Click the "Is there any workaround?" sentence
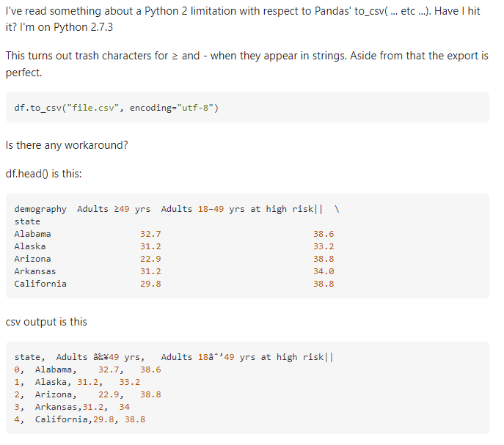Image resolution: width=504 pixels, height=445 pixels. [x=67, y=145]
